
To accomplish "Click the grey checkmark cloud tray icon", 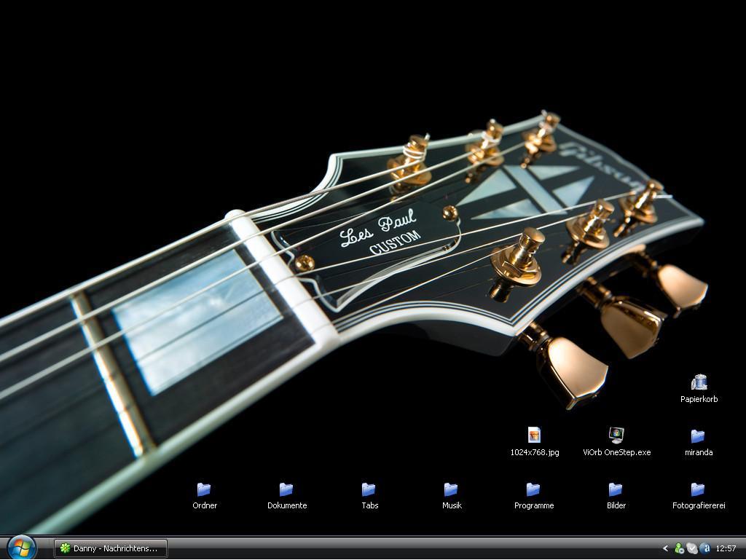I will [692, 548].
